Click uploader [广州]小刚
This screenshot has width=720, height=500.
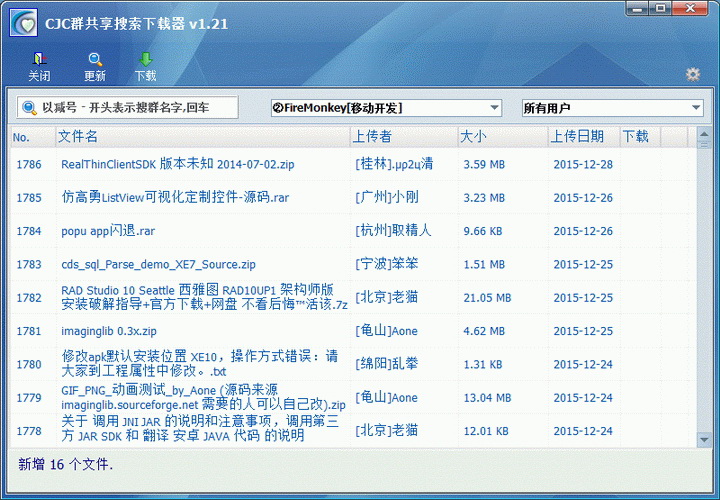pyautogui.click(x=387, y=197)
